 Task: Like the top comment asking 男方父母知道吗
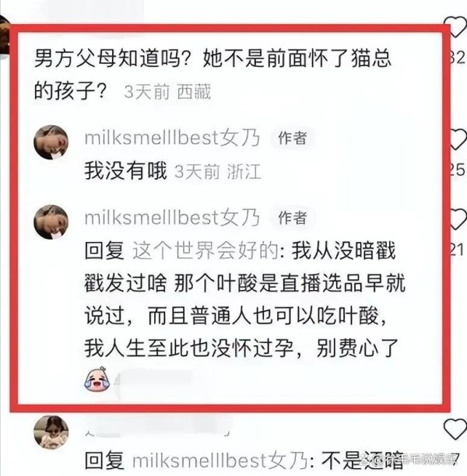pyautogui.click(x=458, y=26)
